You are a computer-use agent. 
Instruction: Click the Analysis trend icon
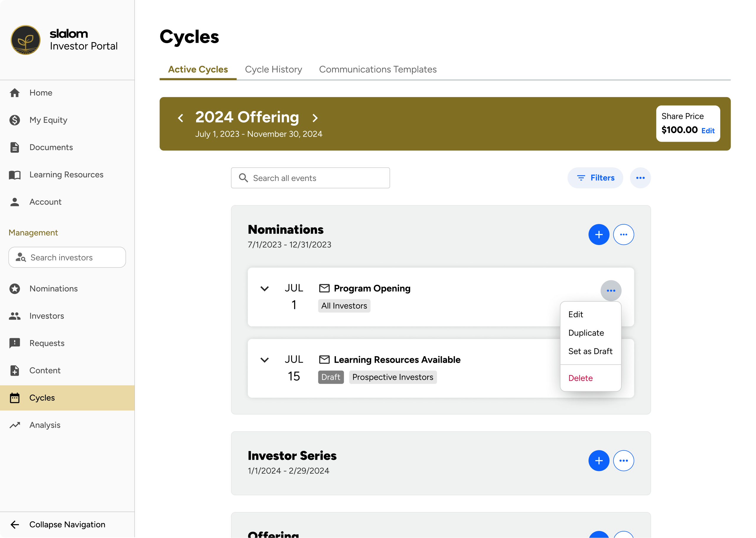point(14,425)
